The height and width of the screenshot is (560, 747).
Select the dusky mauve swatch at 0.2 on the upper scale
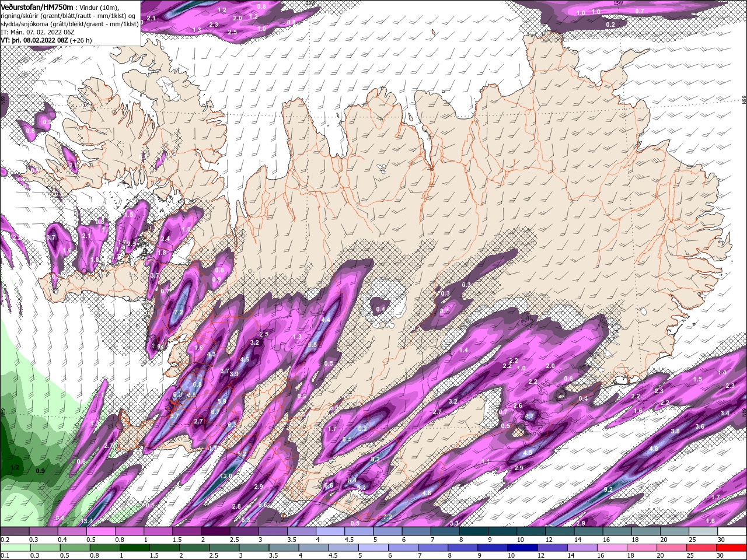click(x=15, y=531)
